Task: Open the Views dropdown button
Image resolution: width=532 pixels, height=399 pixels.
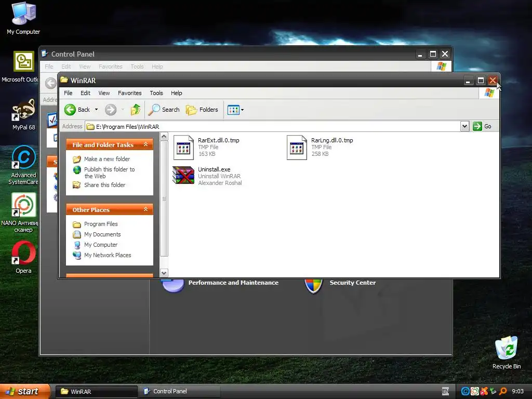Action: pyautogui.click(x=235, y=110)
